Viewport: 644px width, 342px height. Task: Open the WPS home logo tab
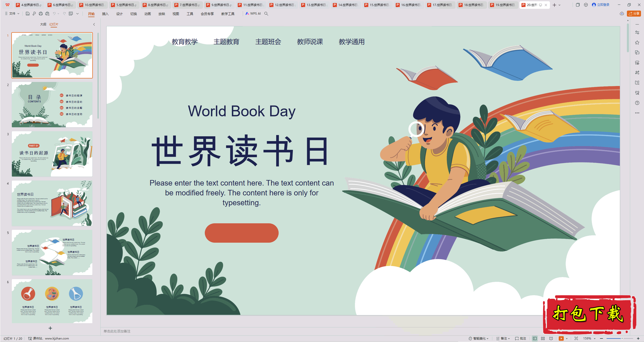[x=8, y=5]
